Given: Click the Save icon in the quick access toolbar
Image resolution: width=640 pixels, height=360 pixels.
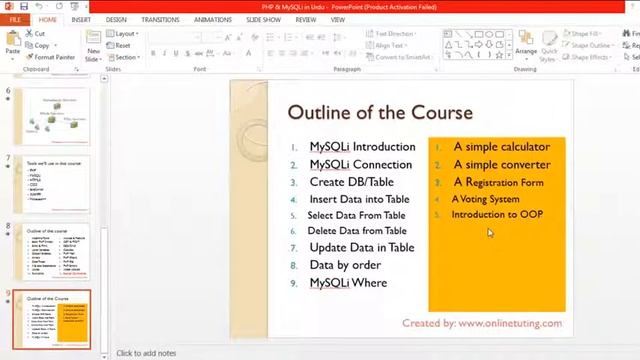Looking at the screenshot, I should pos(24,6).
